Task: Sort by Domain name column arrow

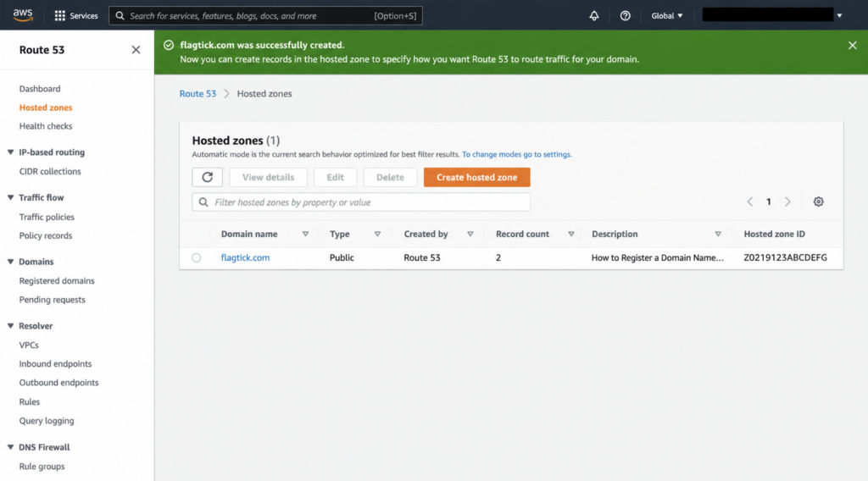Action: click(x=305, y=234)
